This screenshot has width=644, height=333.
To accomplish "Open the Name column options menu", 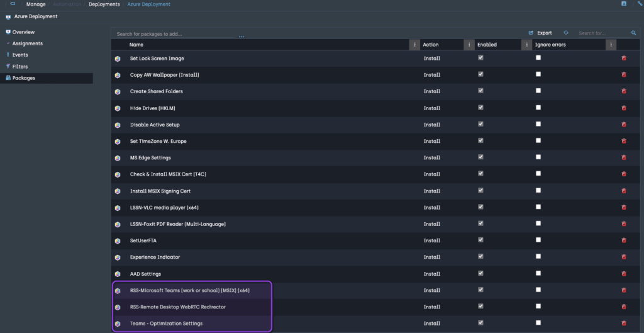I will pyautogui.click(x=414, y=45).
